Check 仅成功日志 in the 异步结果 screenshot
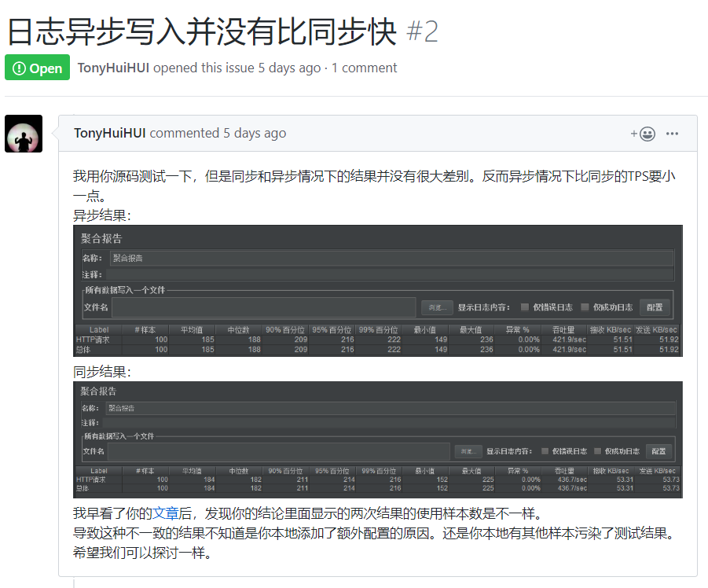Viewport: 708px width, 588px height. click(585, 307)
